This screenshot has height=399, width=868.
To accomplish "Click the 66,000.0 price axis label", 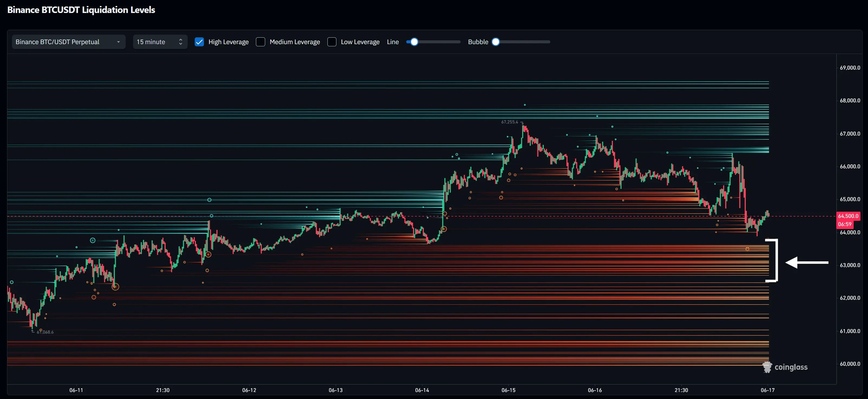I will [x=850, y=166].
